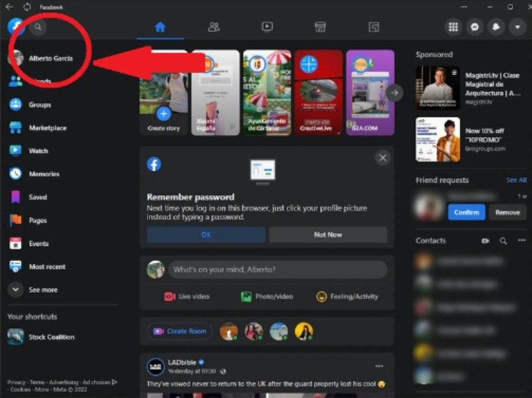Open Contacts options ellipsis
The height and width of the screenshot is (398, 532).
(522, 240)
